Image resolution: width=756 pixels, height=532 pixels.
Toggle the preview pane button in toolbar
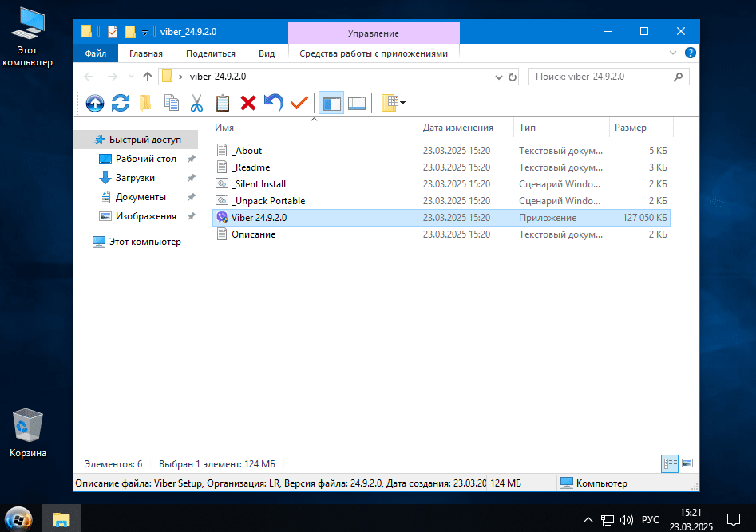(x=357, y=102)
